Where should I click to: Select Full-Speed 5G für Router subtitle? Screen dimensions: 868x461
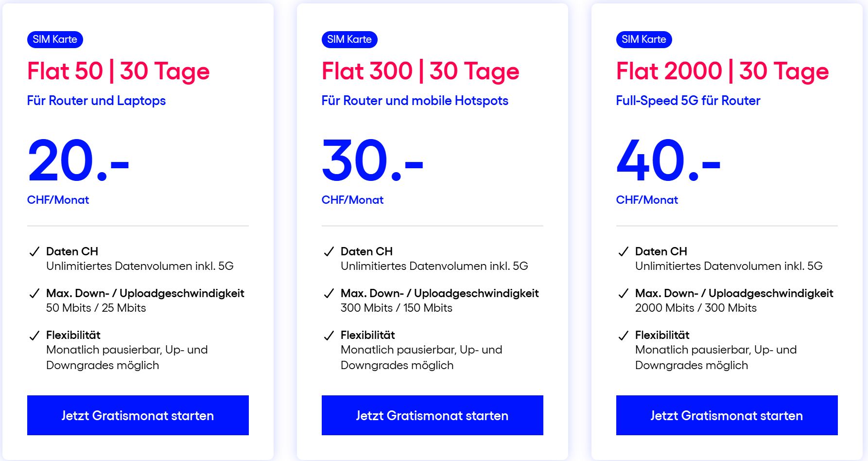click(688, 101)
